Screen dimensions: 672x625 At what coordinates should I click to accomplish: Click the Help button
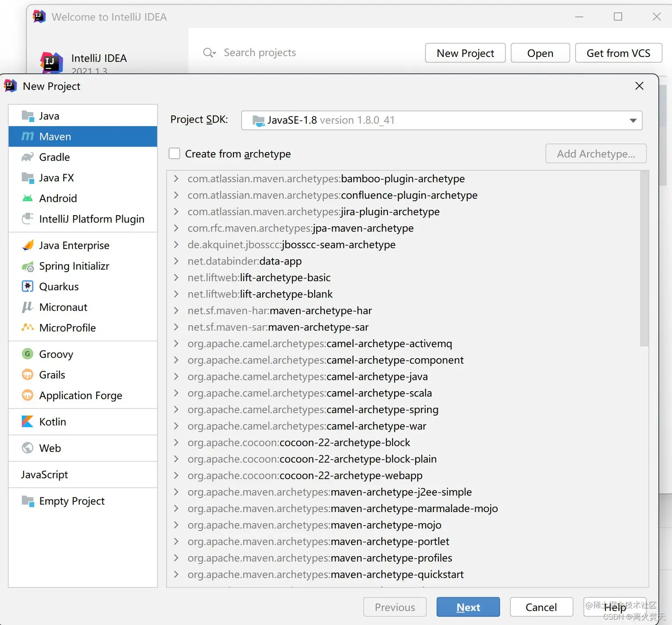coord(615,607)
